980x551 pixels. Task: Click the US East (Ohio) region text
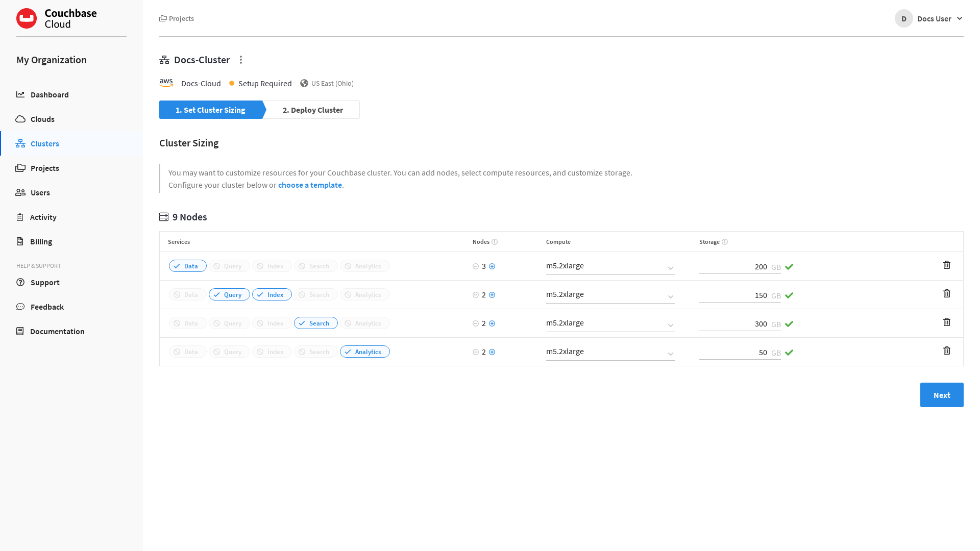point(332,83)
